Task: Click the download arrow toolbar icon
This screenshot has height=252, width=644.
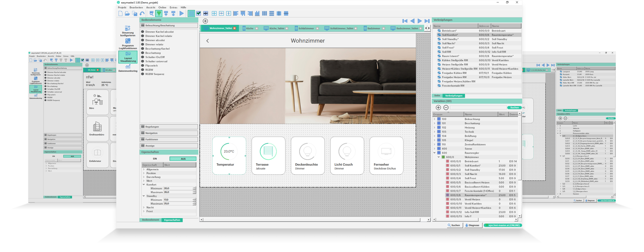Action: coord(173,13)
